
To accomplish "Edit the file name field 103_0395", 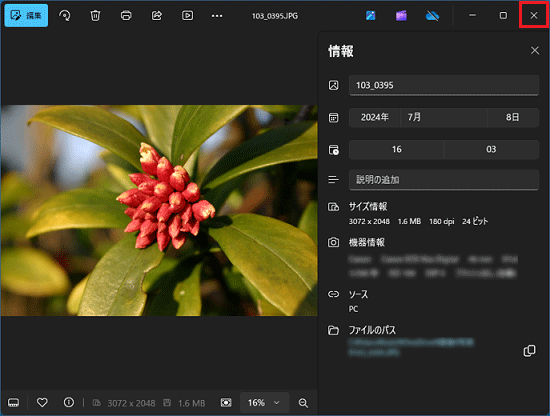I will [444, 85].
